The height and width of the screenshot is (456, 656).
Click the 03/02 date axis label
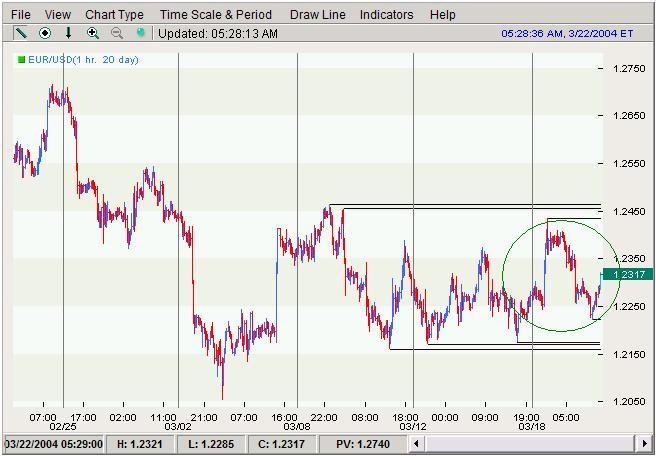(x=178, y=426)
